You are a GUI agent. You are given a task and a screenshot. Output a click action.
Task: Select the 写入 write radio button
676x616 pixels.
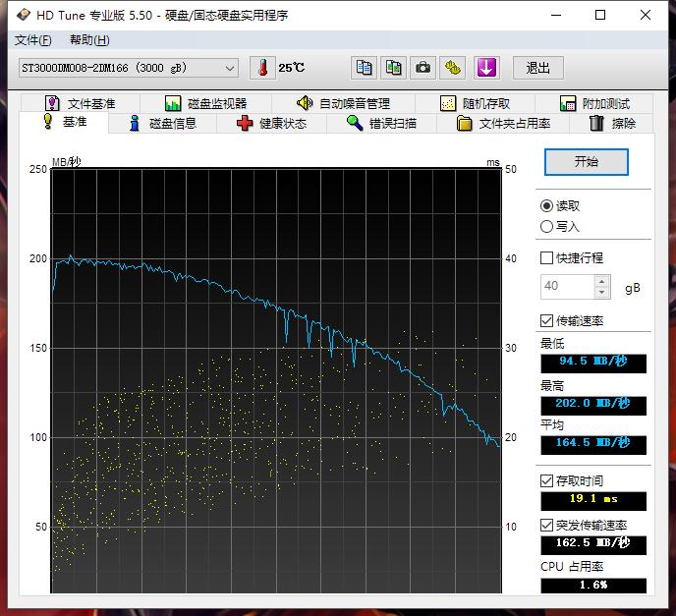click(547, 227)
